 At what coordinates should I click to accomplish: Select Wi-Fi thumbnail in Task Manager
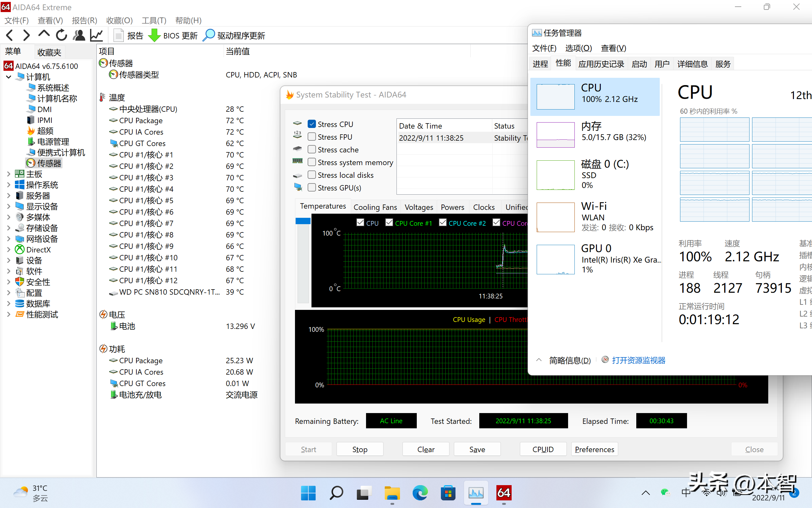coord(556,217)
